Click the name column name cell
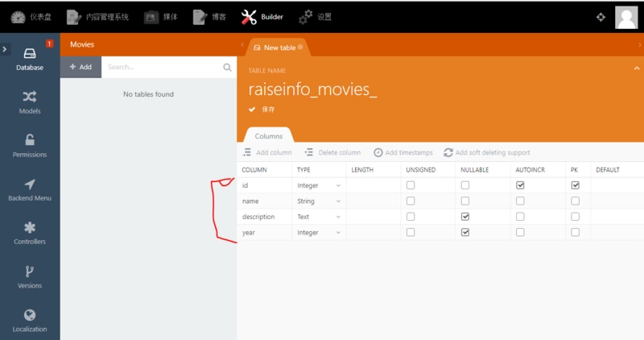644x340 pixels. coord(265,201)
